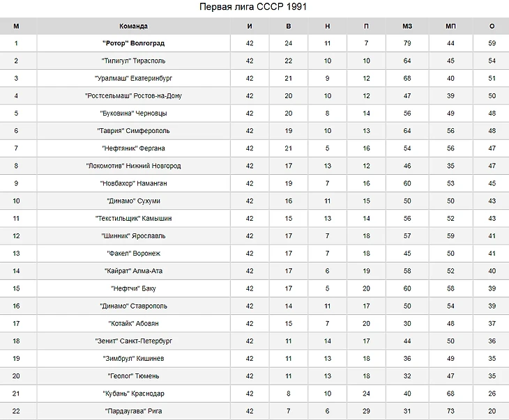Screen dimensions: 509x420
Task: Select the "Кубань" Краснодар team name
Action: click(x=133, y=394)
